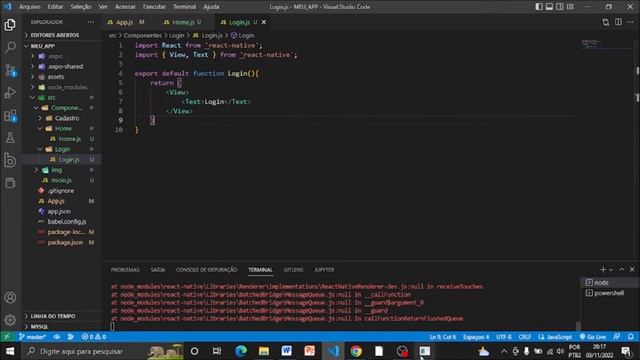Open Explorer views ellipsis menu

(91, 22)
